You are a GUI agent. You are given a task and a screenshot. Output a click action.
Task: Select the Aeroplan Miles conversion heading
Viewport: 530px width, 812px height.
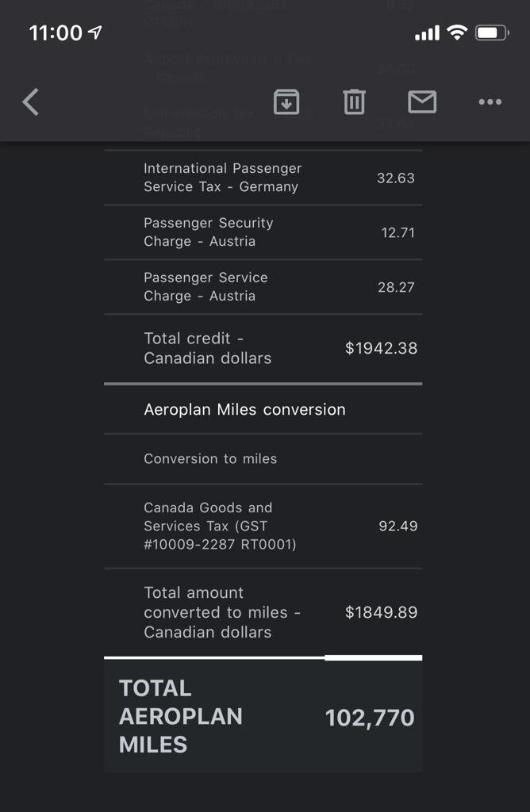click(244, 409)
